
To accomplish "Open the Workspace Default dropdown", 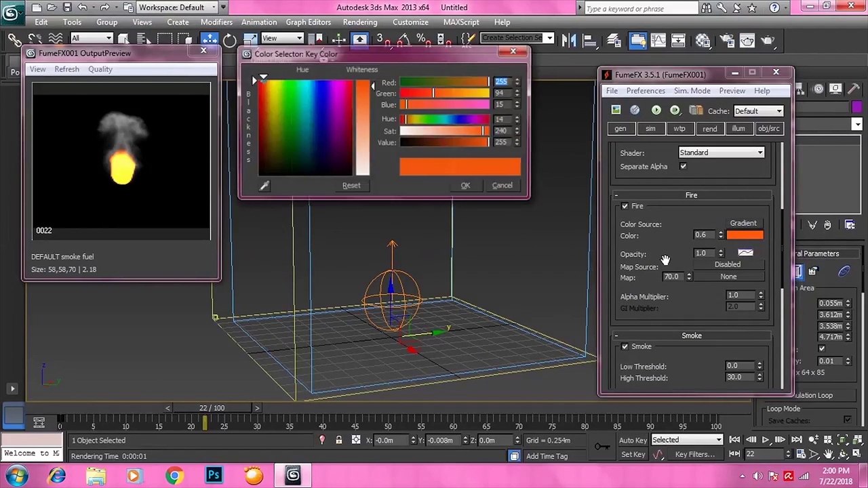I will coord(176,7).
